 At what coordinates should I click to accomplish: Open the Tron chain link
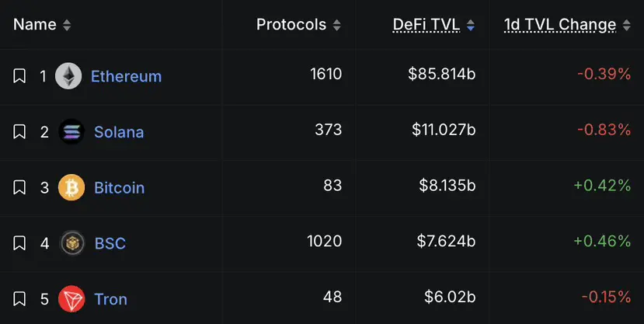[x=110, y=299]
